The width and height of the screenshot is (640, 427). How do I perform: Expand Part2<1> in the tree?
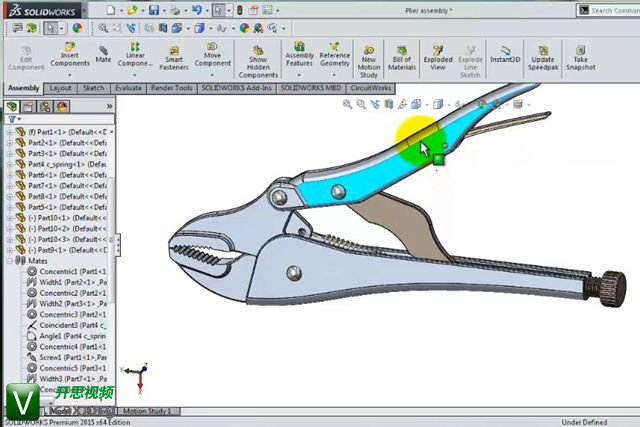point(9,143)
